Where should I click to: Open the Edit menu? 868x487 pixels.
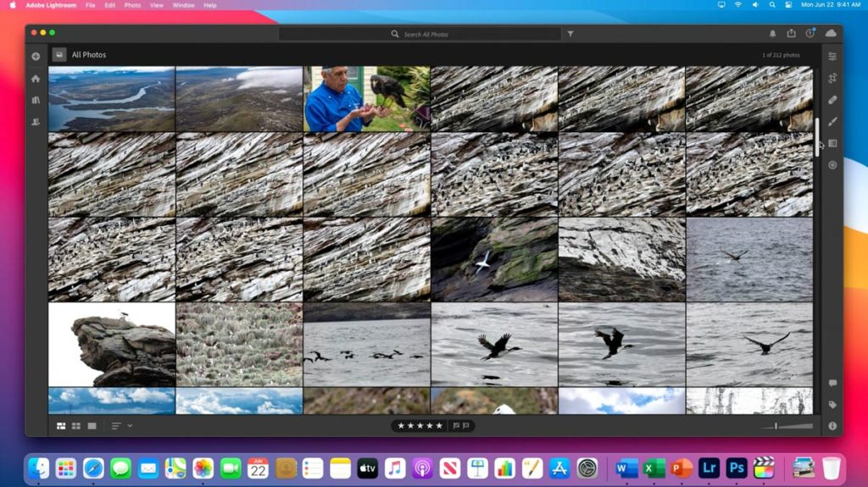click(109, 5)
